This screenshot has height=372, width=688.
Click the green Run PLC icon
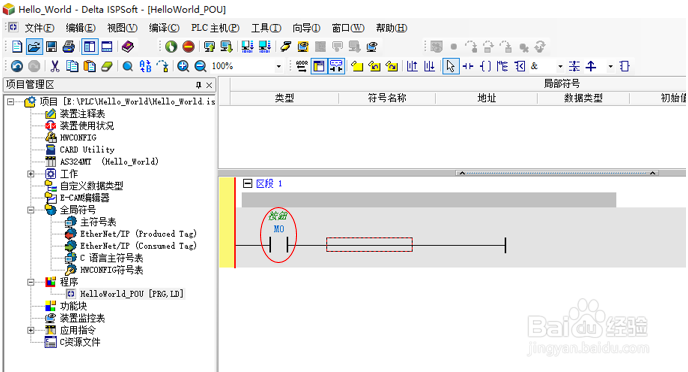171,46
